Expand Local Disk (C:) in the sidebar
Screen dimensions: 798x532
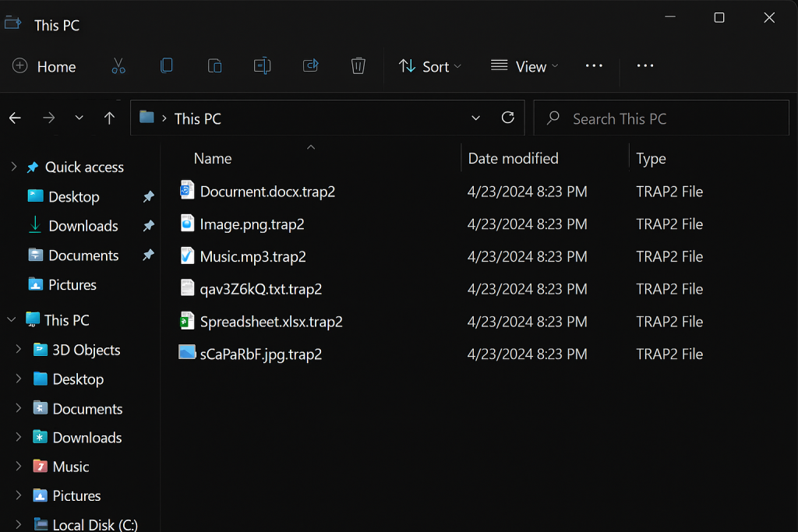click(17, 524)
